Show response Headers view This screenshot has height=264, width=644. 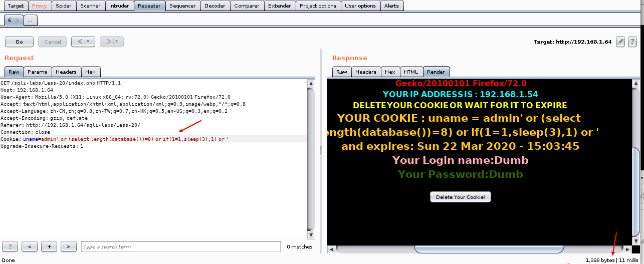[366, 72]
